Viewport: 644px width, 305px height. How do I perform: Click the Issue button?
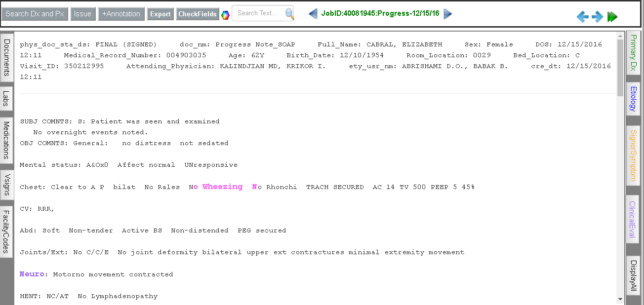click(82, 14)
